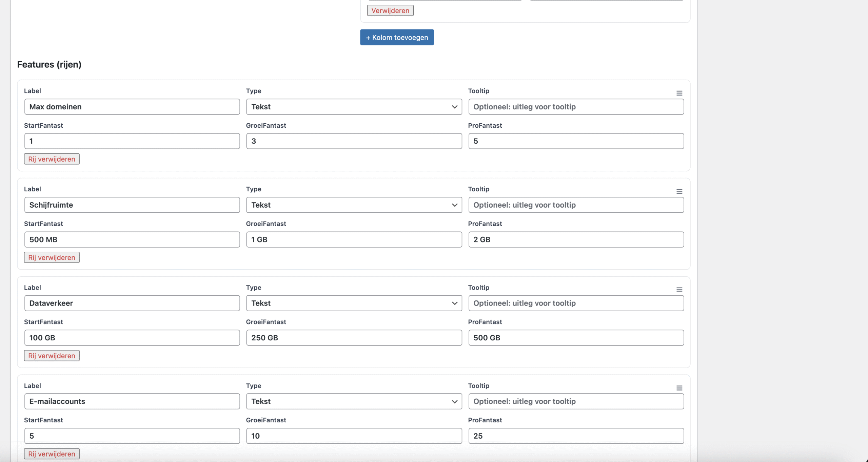The width and height of the screenshot is (868, 462).
Task: Click Rij verwijderen under Schijfruimte
Action: pyautogui.click(x=52, y=257)
